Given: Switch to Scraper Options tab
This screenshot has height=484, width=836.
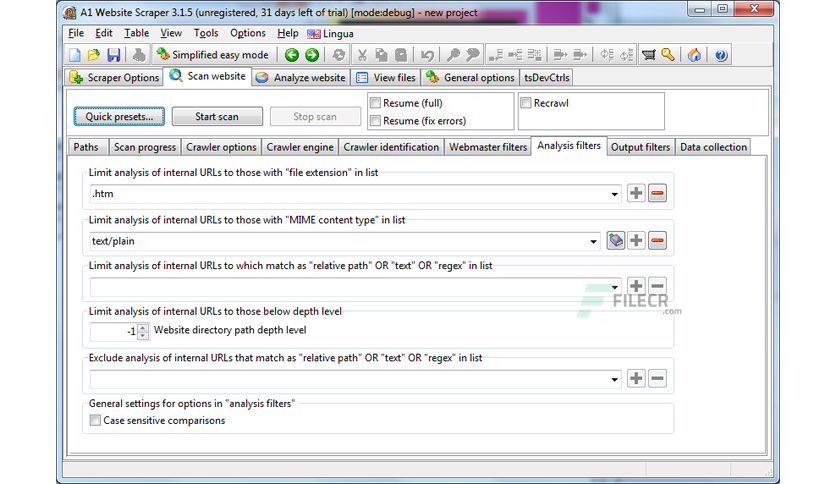Looking at the screenshot, I should [x=114, y=77].
